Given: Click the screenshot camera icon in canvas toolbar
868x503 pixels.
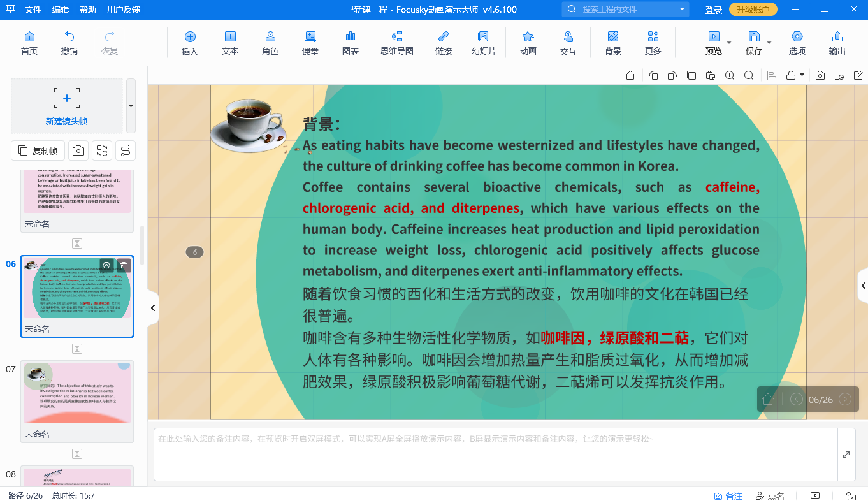Looking at the screenshot, I should [820, 75].
